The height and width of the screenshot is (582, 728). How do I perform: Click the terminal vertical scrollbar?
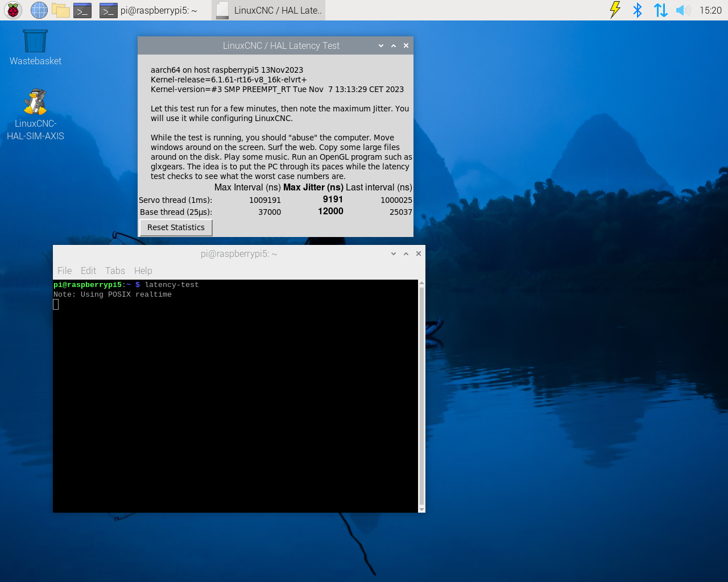click(x=421, y=396)
